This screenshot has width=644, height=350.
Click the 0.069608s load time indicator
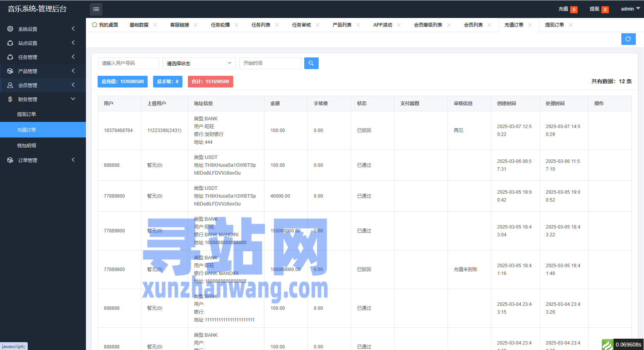(628, 345)
